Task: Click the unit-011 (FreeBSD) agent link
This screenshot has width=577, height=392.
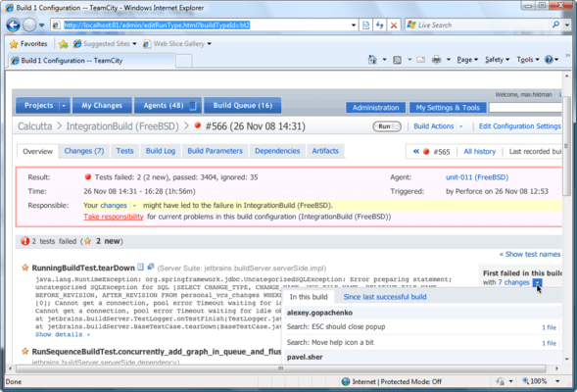Action: 477,177
